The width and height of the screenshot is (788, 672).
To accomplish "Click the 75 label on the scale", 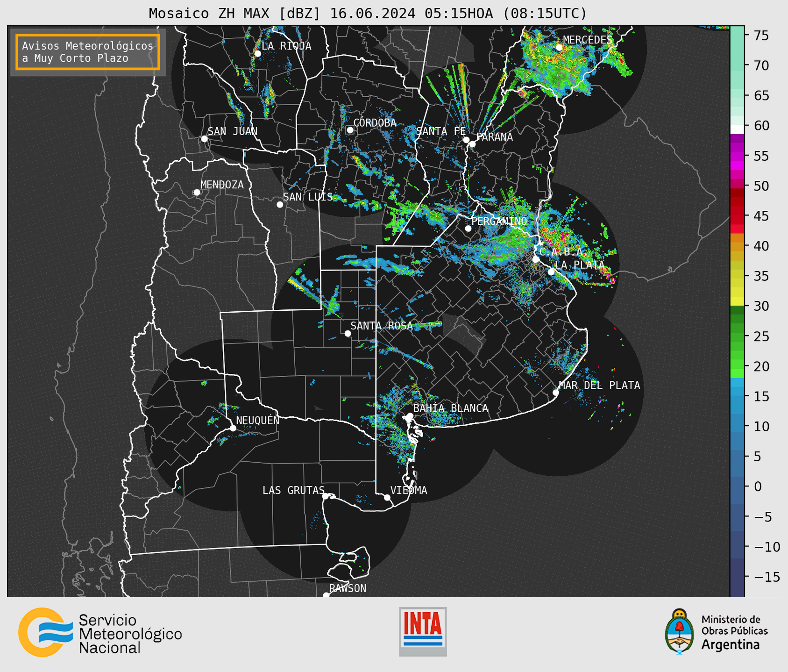I will (761, 36).
